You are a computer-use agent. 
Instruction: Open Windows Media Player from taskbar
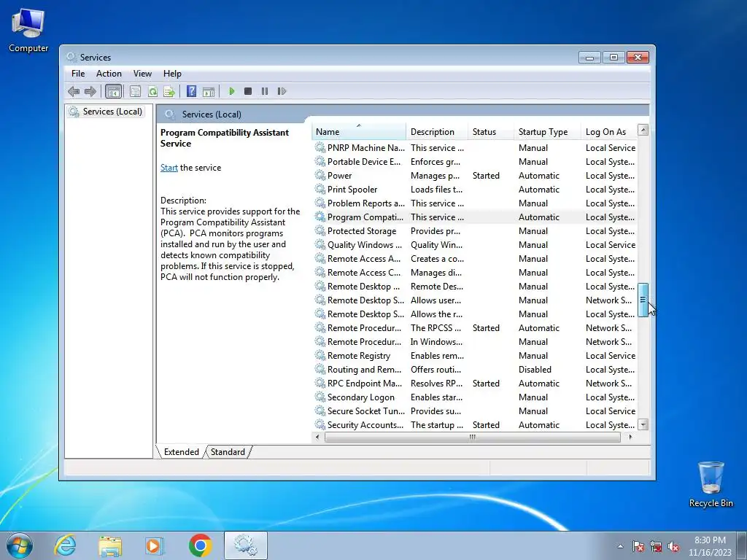(x=155, y=545)
